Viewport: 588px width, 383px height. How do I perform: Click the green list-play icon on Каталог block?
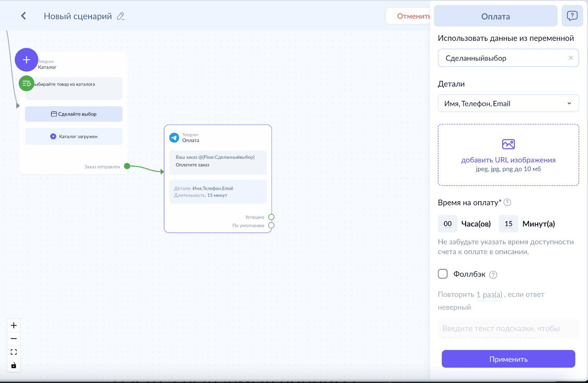pyautogui.click(x=26, y=84)
